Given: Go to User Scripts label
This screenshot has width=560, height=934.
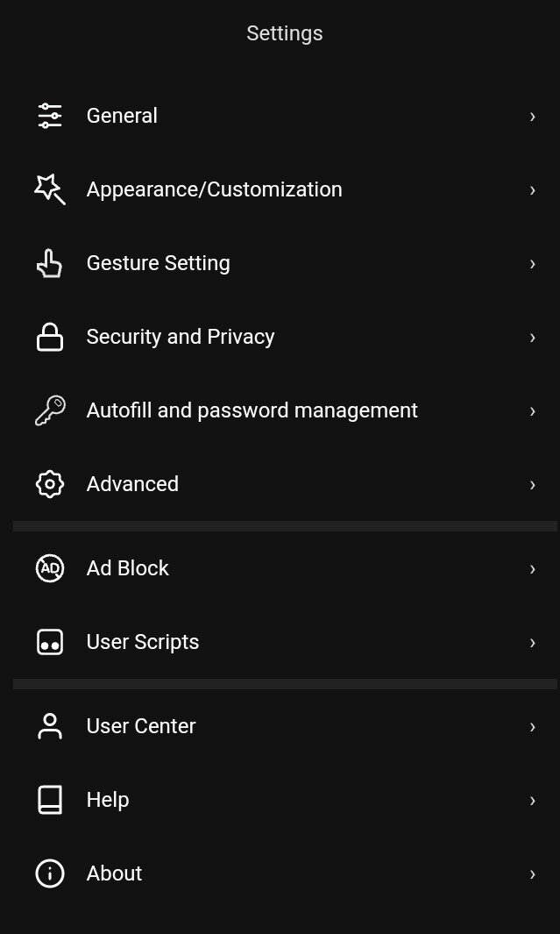Looking at the screenshot, I should pyautogui.click(x=142, y=642).
